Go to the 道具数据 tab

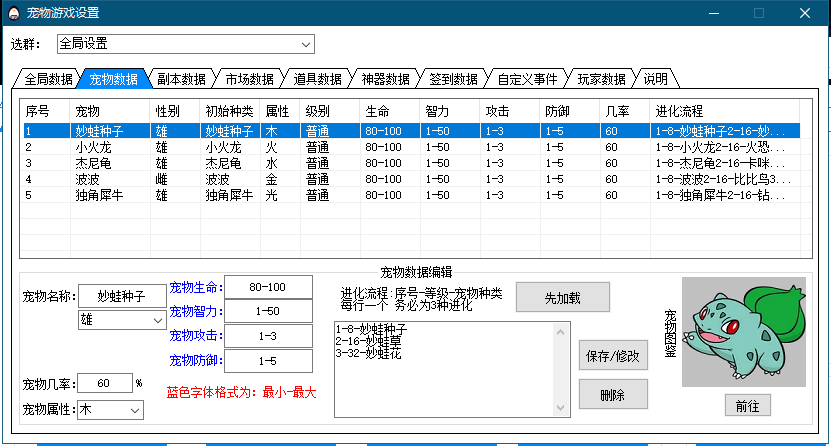pyautogui.click(x=317, y=79)
